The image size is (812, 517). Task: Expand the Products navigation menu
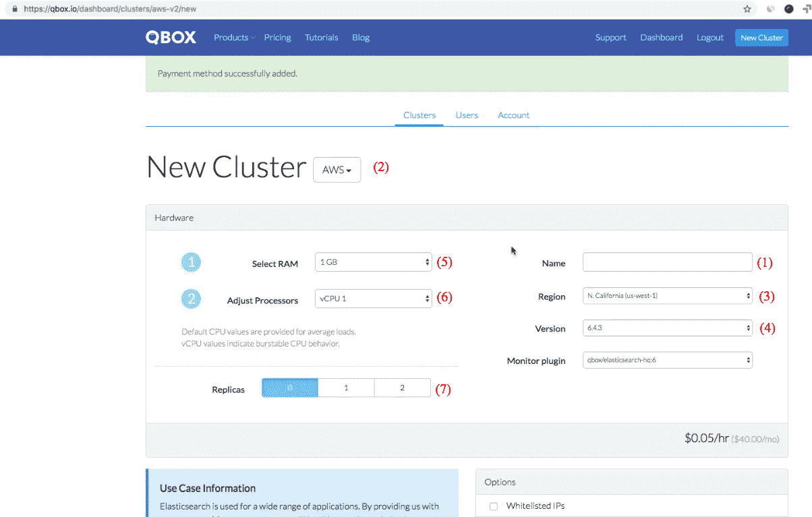tap(234, 38)
